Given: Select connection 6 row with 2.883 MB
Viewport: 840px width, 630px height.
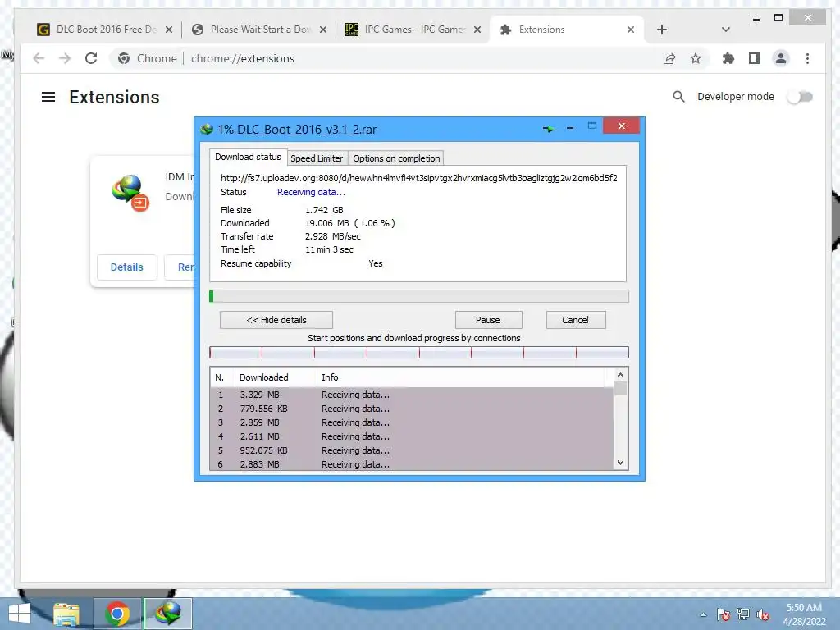Looking at the screenshot, I should point(412,464).
